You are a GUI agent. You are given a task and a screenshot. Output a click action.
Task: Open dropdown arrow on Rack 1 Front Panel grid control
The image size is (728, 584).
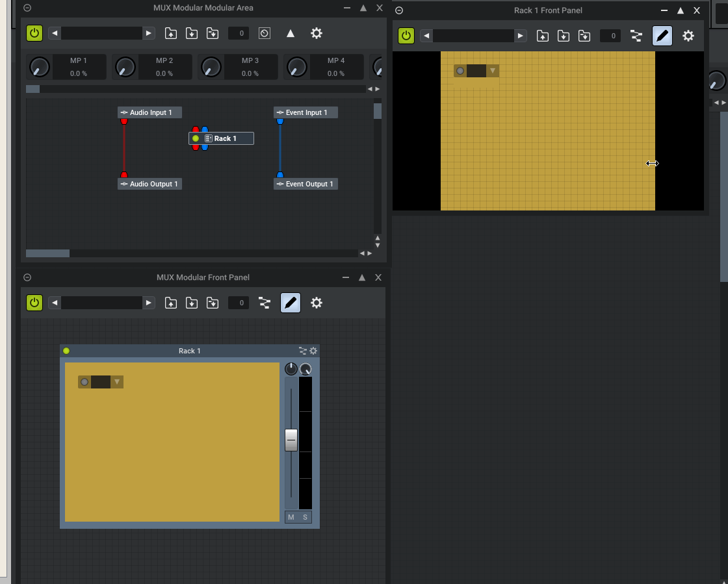[493, 71]
